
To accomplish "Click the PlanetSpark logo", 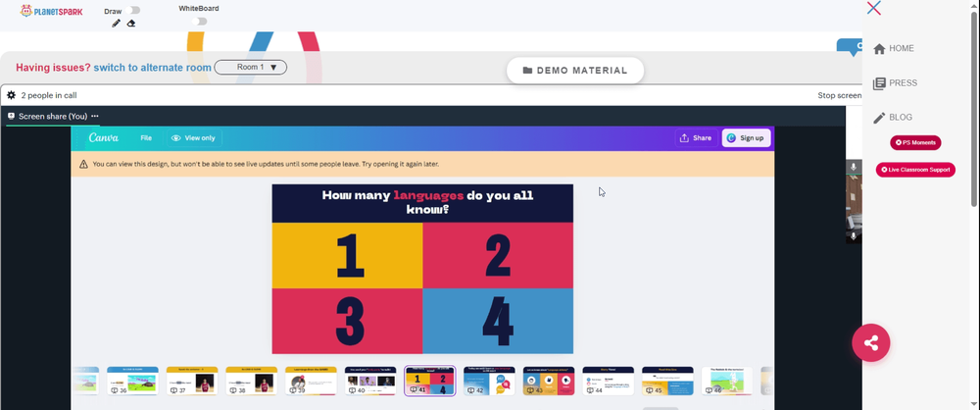I will coord(51,11).
